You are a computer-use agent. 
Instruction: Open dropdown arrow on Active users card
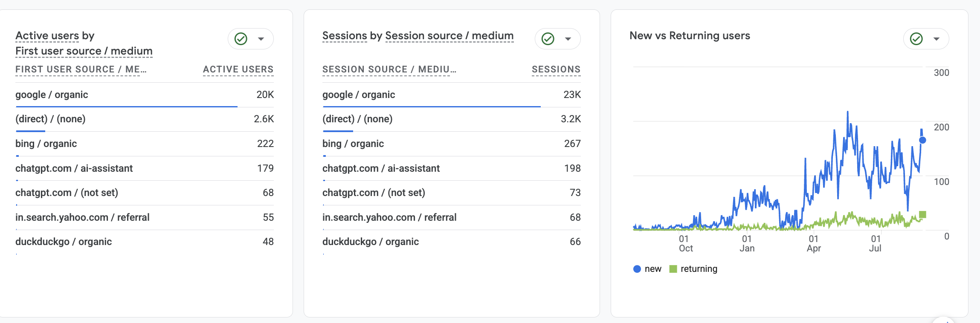261,39
